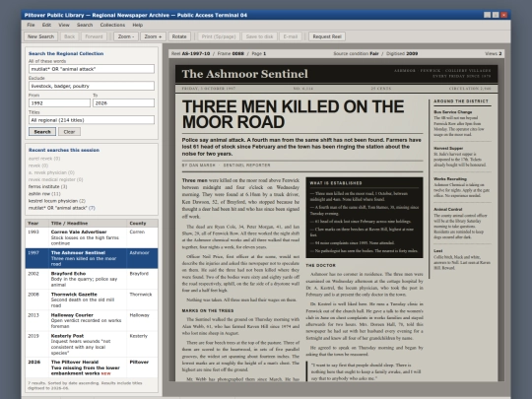This screenshot has height=399, width=532.
Task: Open the View menu
Action: pos(64,25)
